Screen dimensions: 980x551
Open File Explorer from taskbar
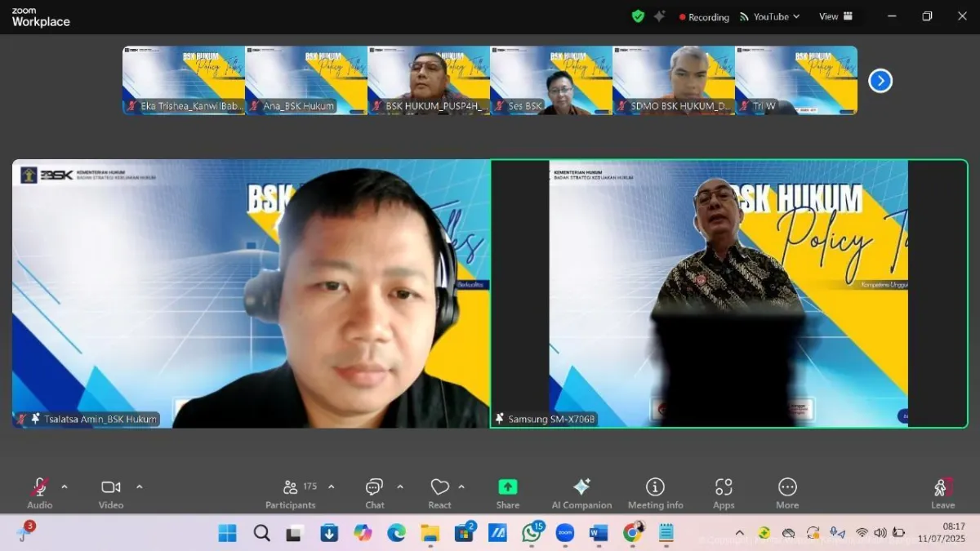430,533
